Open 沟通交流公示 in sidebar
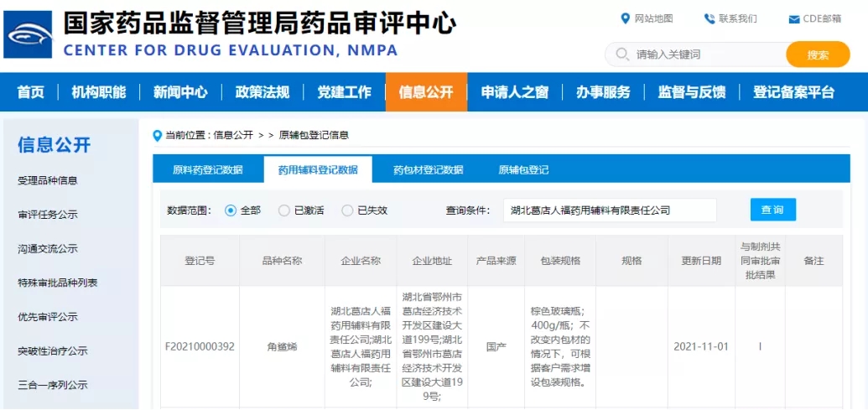 coord(48,249)
